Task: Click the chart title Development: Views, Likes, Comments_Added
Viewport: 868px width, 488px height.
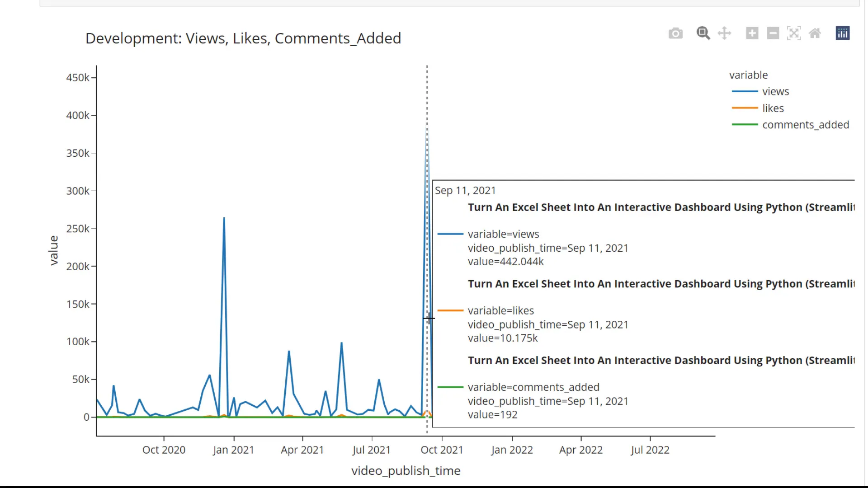Action: tap(243, 38)
